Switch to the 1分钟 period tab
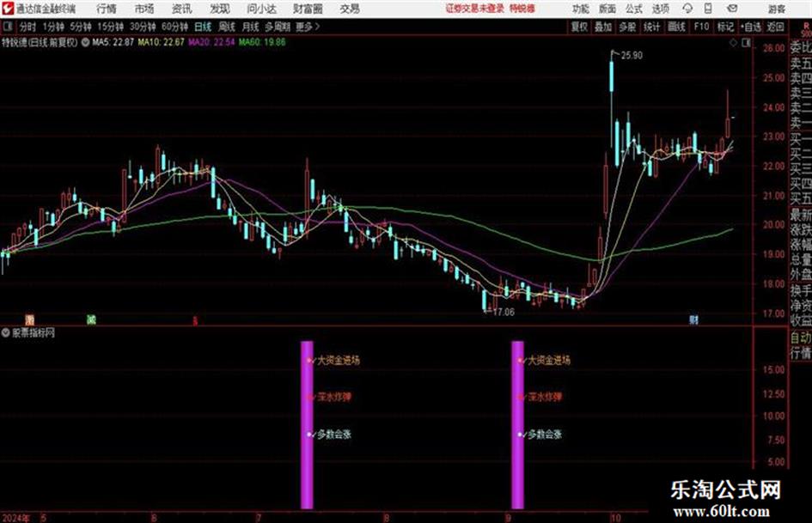 coord(53,27)
